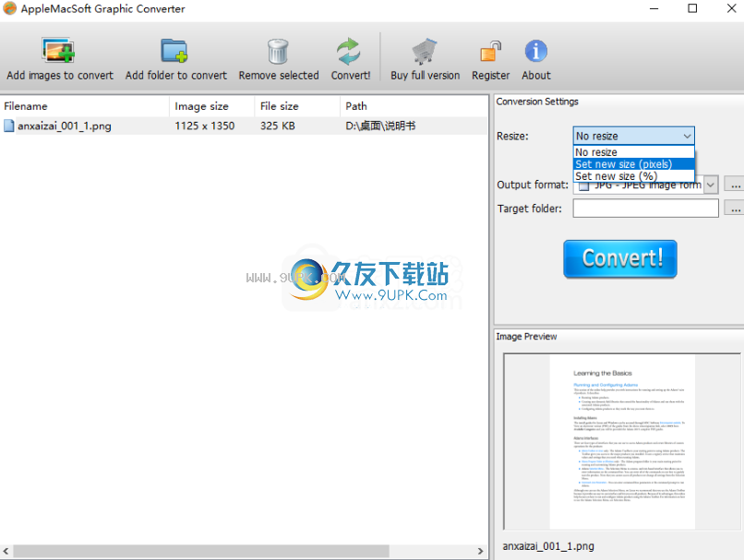This screenshot has width=744, height=560.
Task: Select the anxaizai_001_1.png file row
Action: [244, 125]
